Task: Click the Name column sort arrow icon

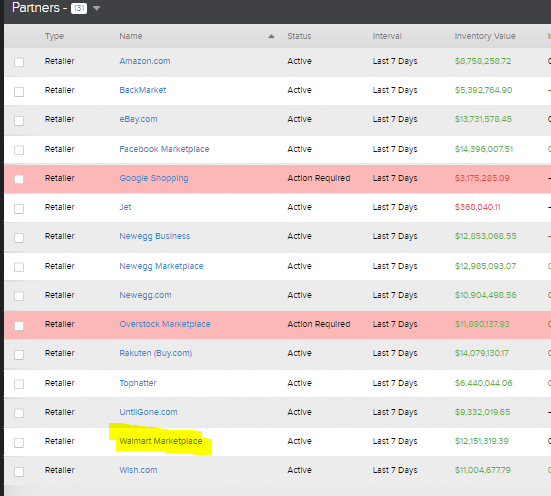Action: point(271,36)
